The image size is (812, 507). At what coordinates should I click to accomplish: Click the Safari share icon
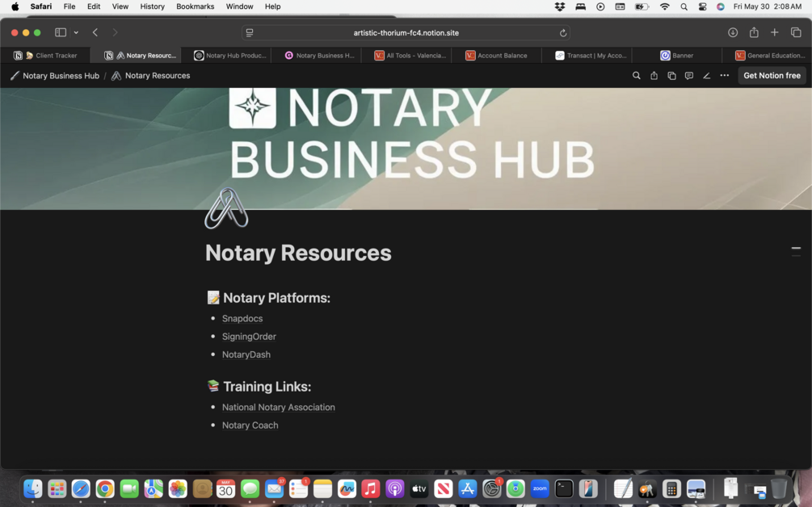(754, 32)
